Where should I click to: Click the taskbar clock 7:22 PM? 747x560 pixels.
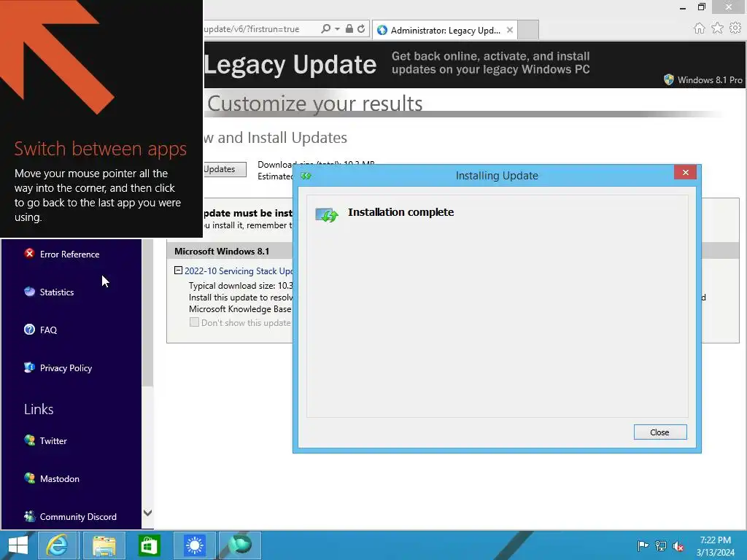[x=715, y=545]
